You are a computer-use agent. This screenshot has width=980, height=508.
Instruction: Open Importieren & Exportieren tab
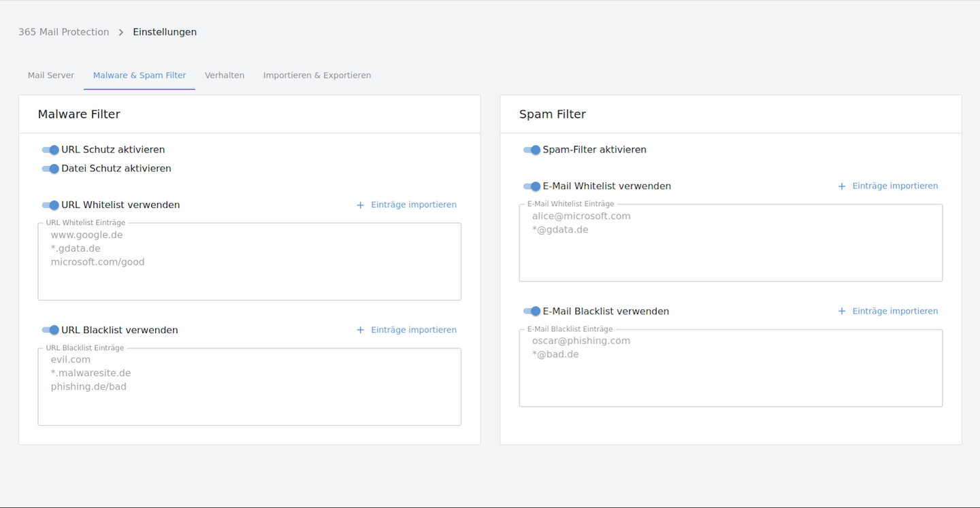pos(317,75)
